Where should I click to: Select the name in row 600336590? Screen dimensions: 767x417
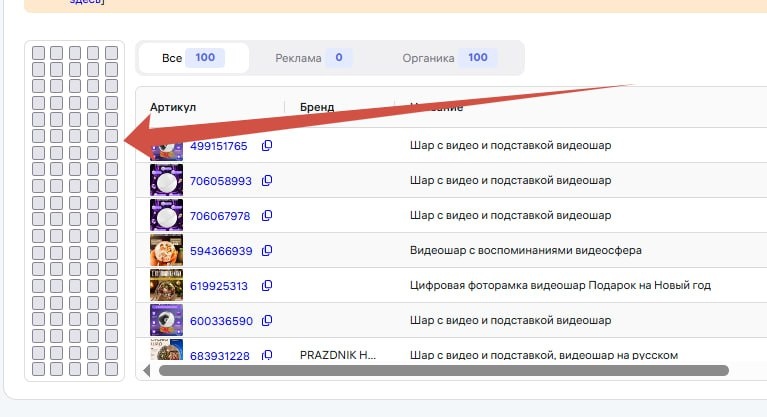point(510,320)
